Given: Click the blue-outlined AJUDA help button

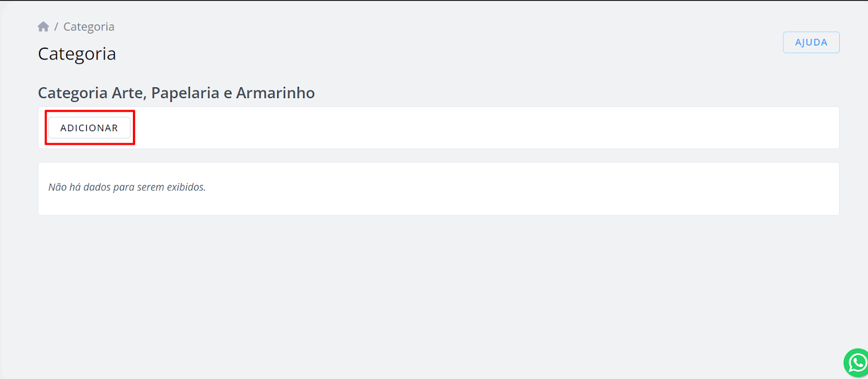Looking at the screenshot, I should pos(811,42).
